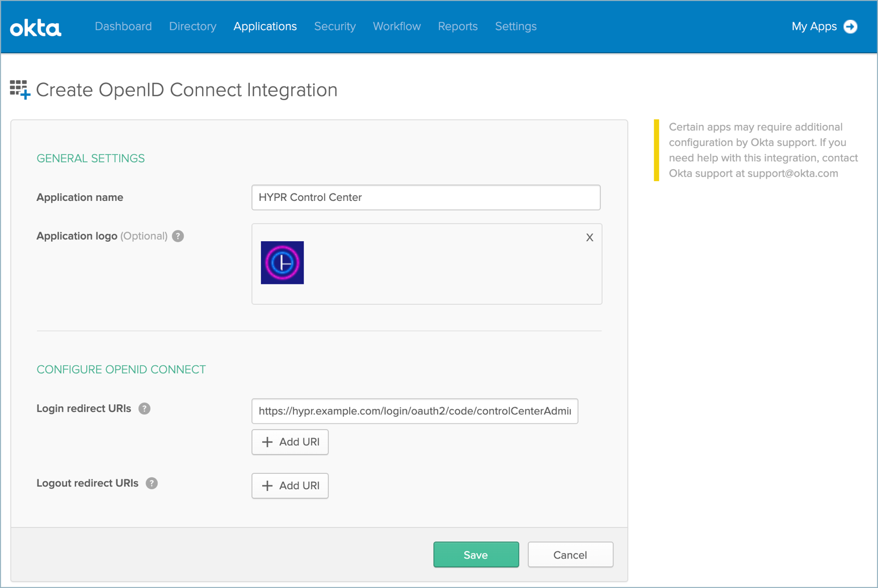Open the Workflow menu
878x588 pixels.
click(x=397, y=27)
